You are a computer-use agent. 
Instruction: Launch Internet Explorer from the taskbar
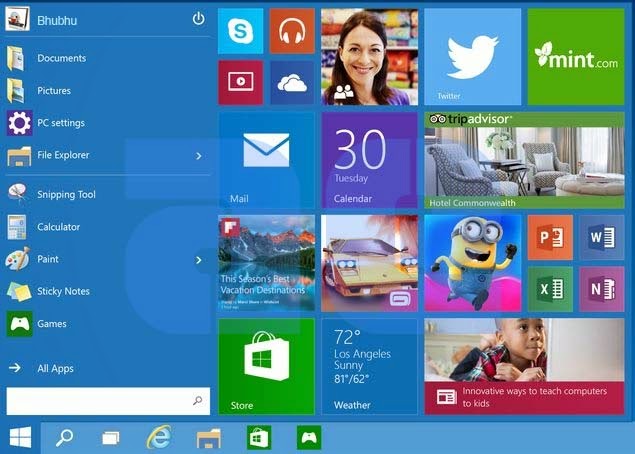159,437
